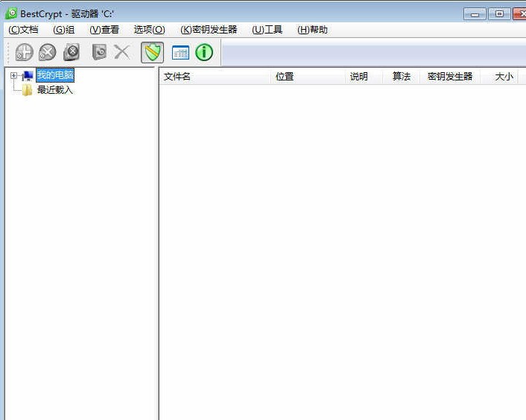The height and width of the screenshot is (420, 526).
Task: Click the new container toolbar icon
Action: [x=24, y=52]
